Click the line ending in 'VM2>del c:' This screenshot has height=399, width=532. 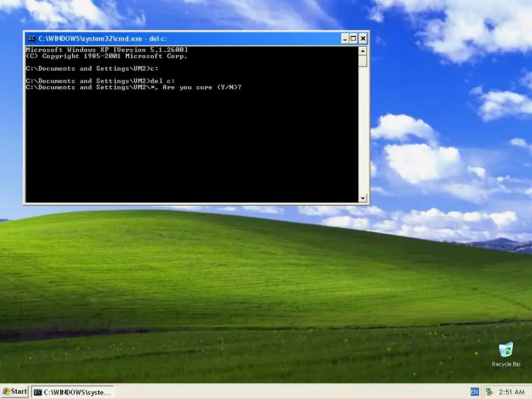click(100, 81)
